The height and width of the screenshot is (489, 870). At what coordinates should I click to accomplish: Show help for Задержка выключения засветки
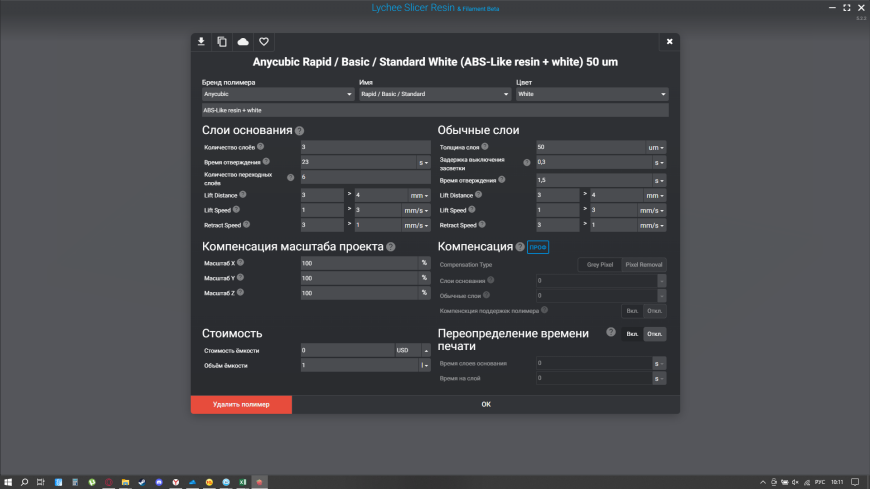point(527,163)
